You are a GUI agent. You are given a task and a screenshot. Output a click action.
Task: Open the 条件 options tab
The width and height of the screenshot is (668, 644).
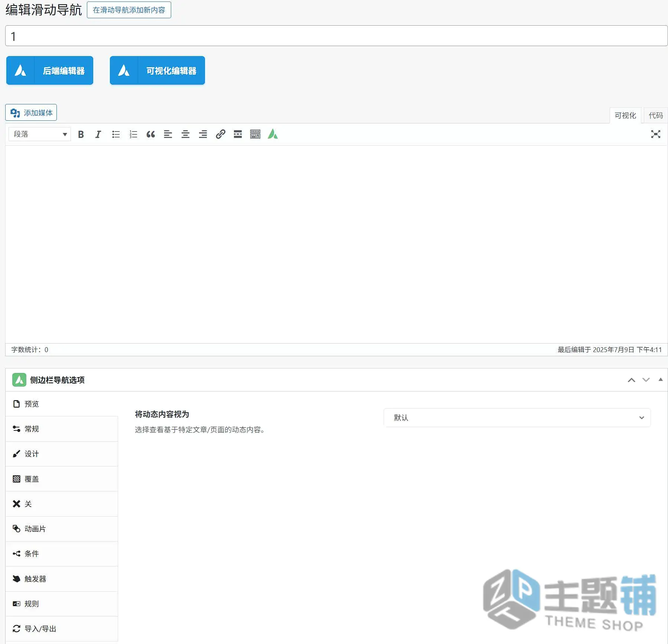(62, 554)
